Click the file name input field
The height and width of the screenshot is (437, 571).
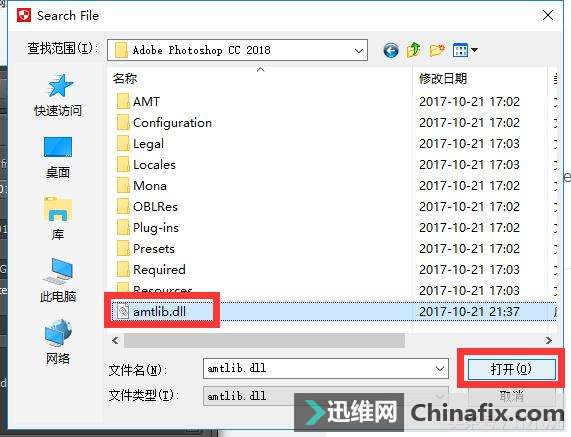(x=318, y=369)
